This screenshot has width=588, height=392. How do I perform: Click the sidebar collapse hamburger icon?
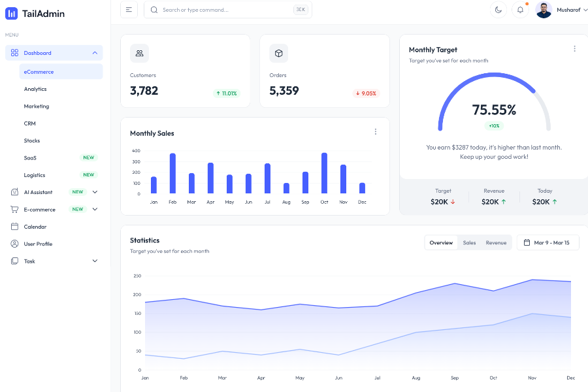(x=129, y=10)
